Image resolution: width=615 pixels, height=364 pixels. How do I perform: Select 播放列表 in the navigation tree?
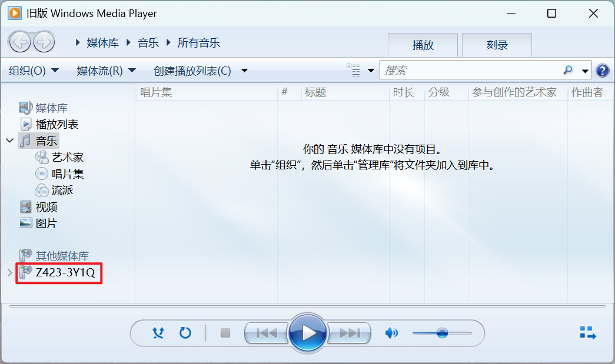click(57, 125)
